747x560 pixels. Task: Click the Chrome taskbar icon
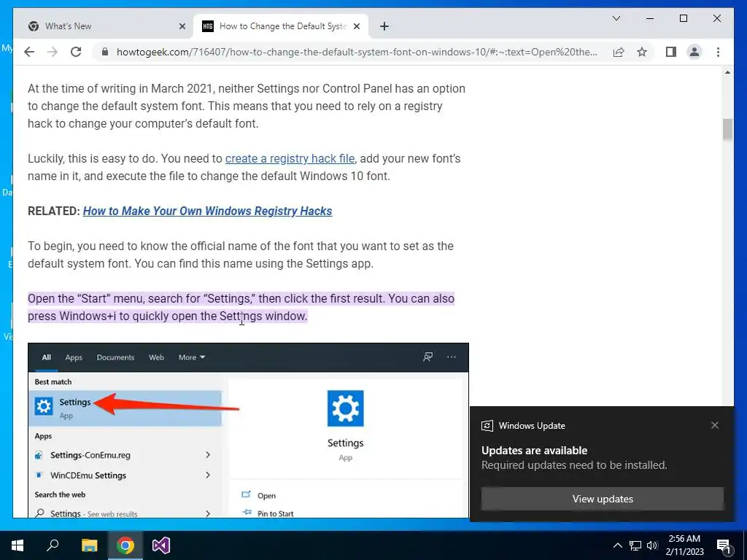[125, 545]
